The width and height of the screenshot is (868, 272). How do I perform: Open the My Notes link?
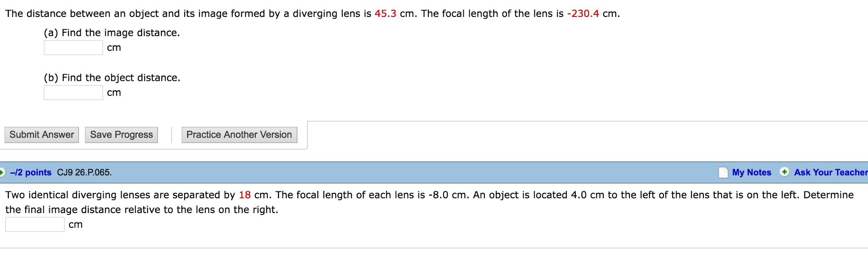[751, 172]
